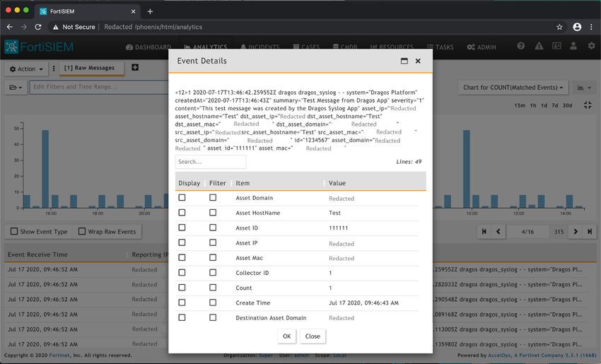Open a new browser tab
This screenshot has width=601, height=364.
click(150, 11)
